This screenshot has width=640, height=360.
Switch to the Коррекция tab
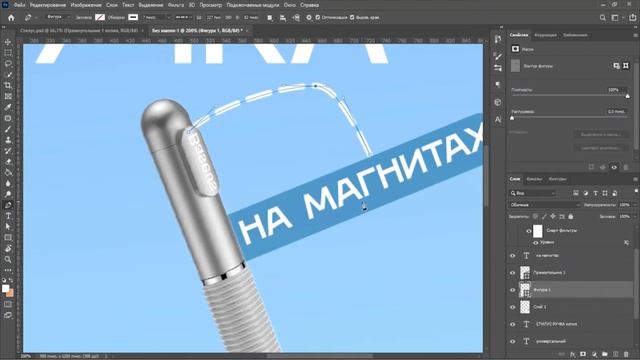point(545,35)
